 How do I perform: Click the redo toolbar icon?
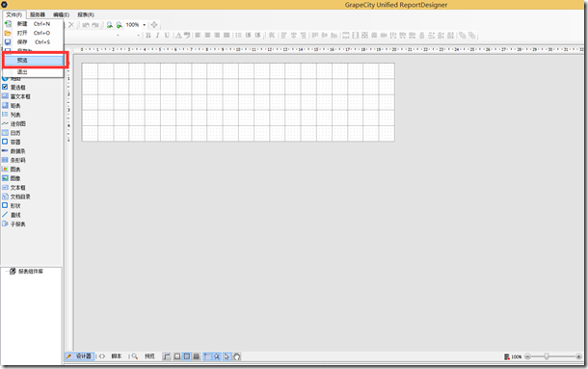click(x=95, y=25)
